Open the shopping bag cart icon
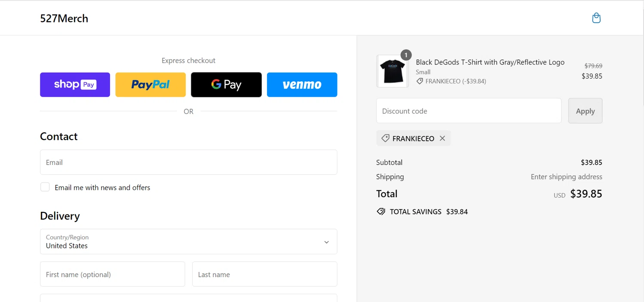Viewport: 644px width, 302px height. (596, 18)
